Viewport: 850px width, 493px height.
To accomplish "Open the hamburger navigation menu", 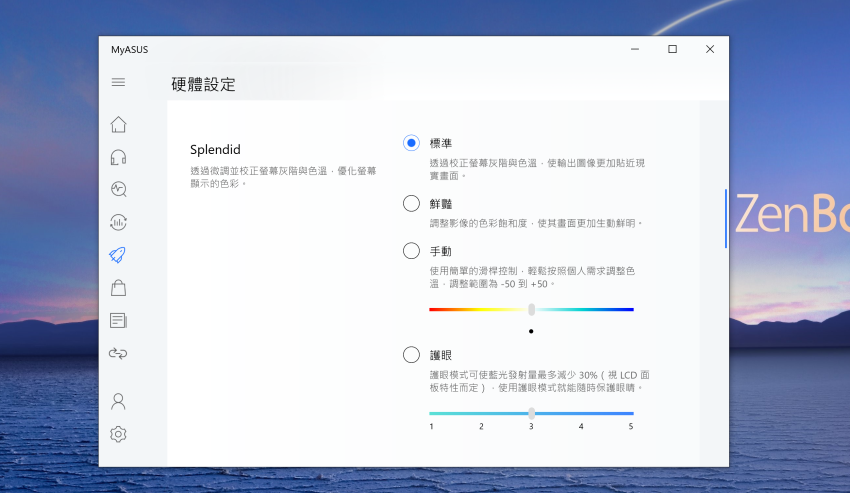I will (118, 82).
